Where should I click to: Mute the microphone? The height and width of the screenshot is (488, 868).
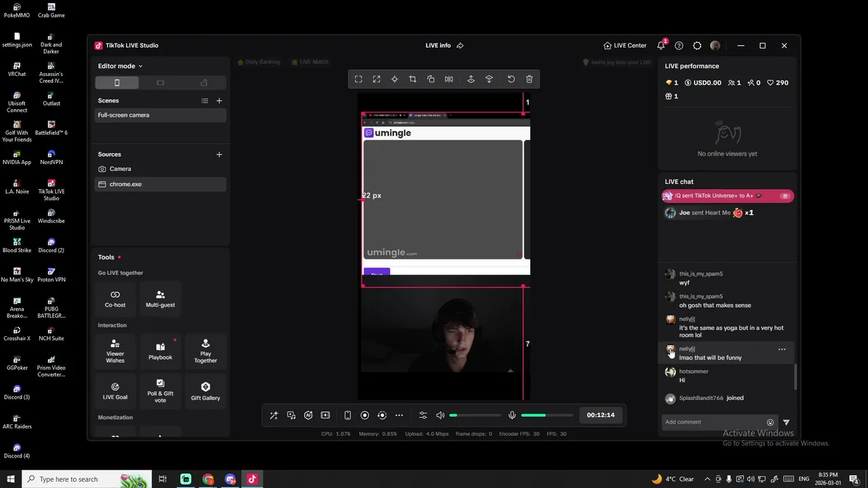click(512, 415)
